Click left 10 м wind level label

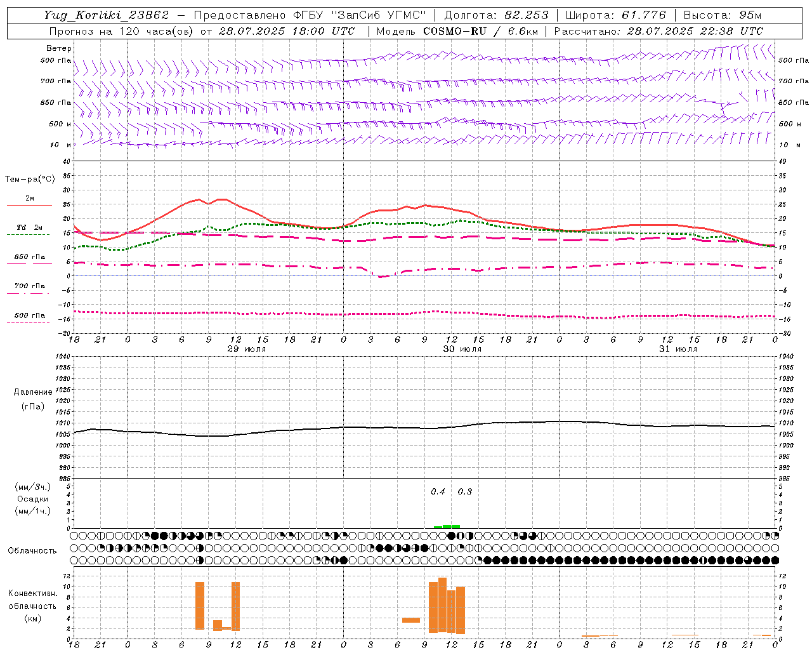click(x=61, y=145)
